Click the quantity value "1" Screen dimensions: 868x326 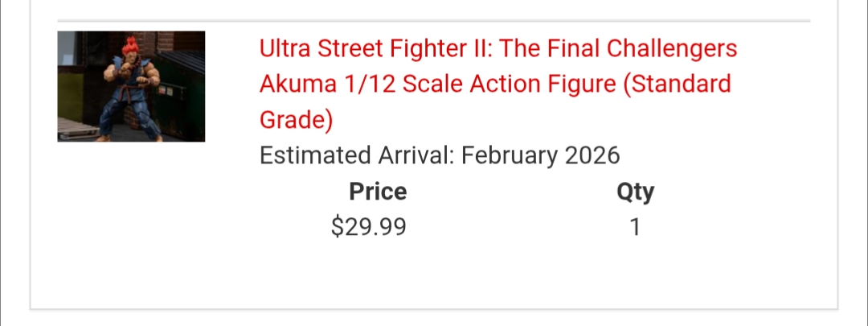[x=635, y=228]
